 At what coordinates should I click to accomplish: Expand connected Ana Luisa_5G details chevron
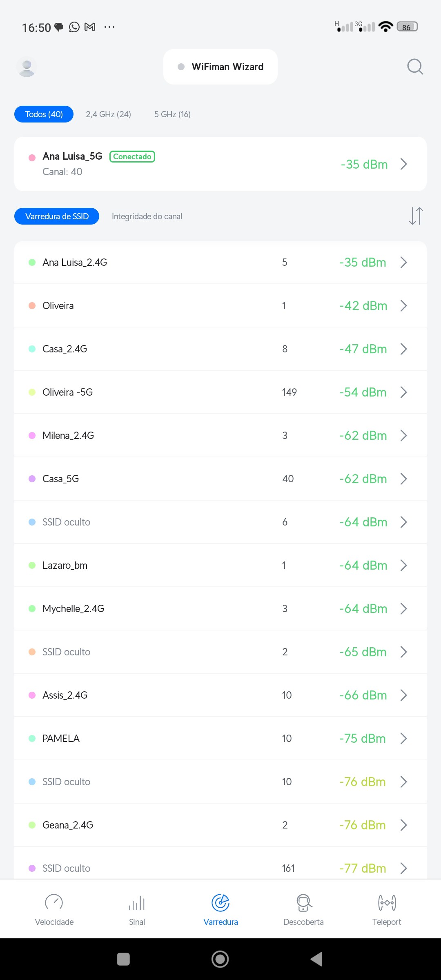403,164
